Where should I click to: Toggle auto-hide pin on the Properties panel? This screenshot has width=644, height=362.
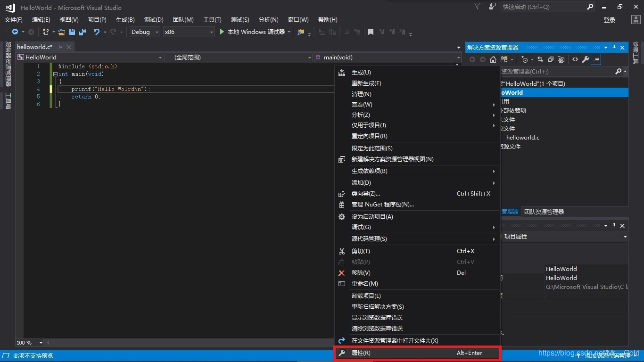point(614,226)
